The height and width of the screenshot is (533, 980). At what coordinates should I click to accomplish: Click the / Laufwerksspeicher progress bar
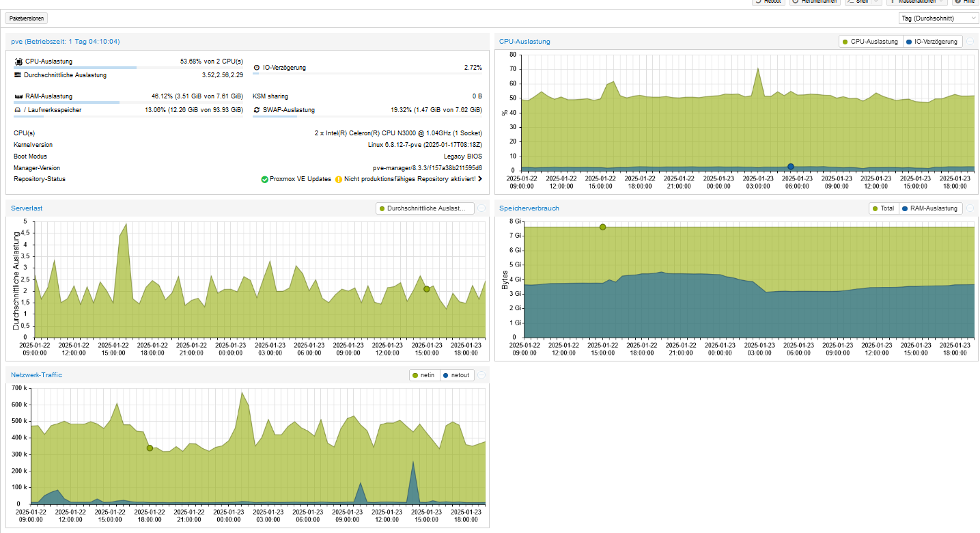128,116
